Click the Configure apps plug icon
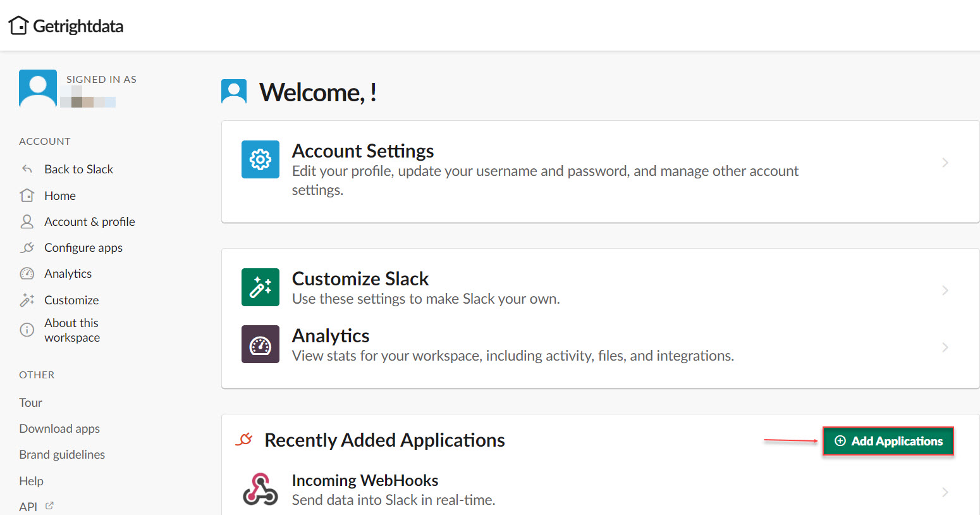980x515 pixels. pos(27,247)
